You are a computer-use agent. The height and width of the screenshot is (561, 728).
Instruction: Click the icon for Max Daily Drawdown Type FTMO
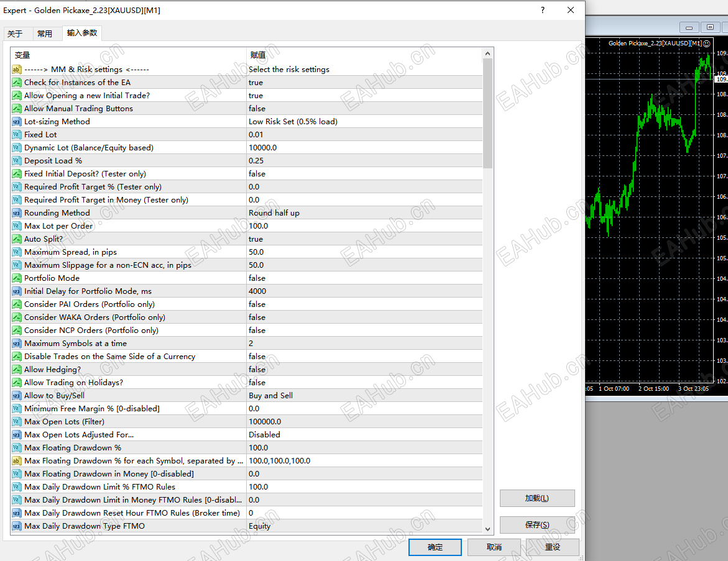pos(17,526)
